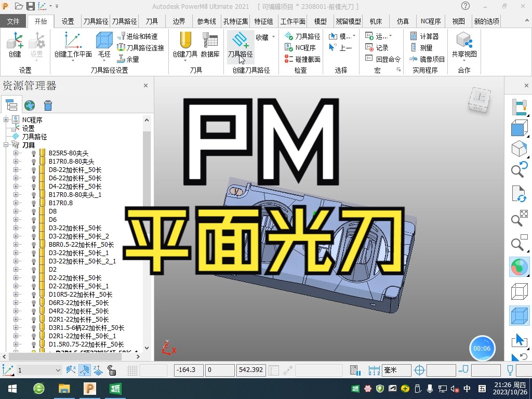This screenshot has height=399, width=532.
Task: Toggle the light bulb for D10R5-22加长杆_50长
Action: [34, 295]
